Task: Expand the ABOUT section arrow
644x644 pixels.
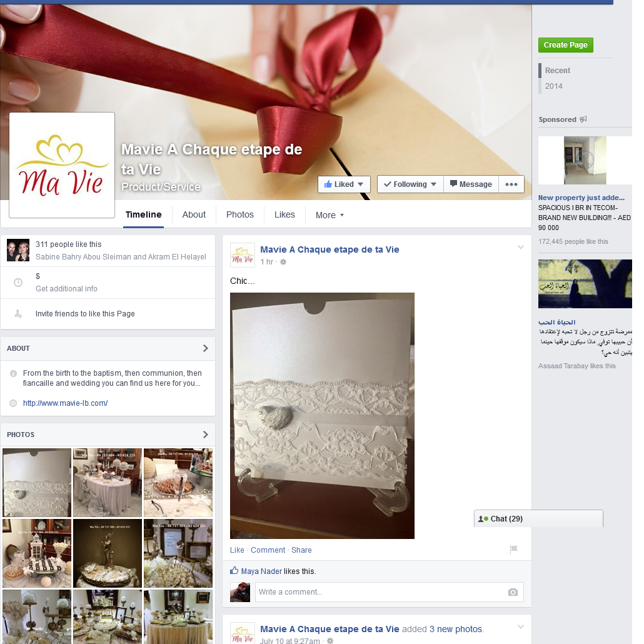Action: [206, 348]
